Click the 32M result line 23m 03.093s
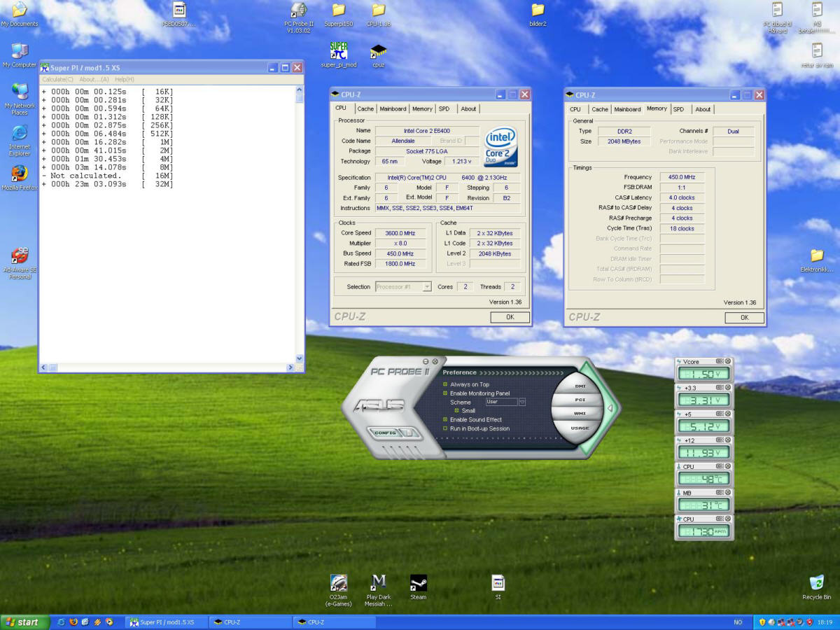 tap(107, 184)
